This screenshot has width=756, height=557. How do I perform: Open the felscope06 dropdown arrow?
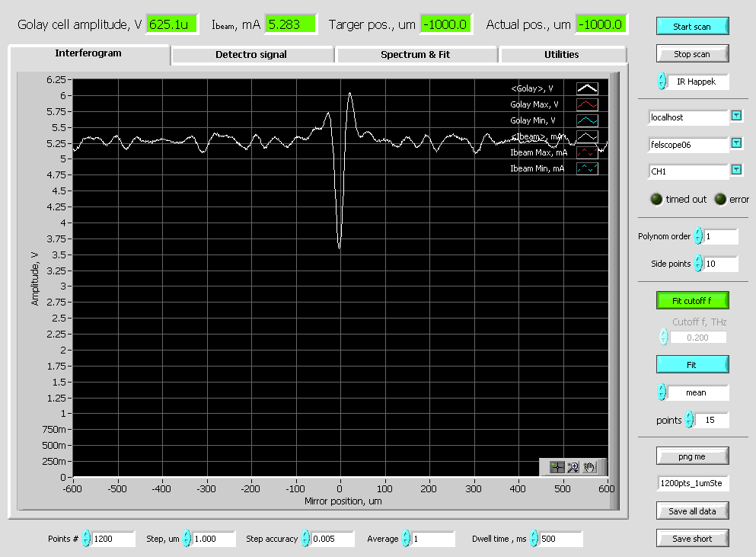[x=736, y=143]
